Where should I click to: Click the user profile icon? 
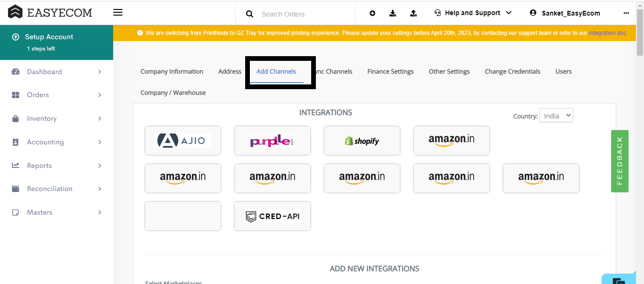coord(533,13)
